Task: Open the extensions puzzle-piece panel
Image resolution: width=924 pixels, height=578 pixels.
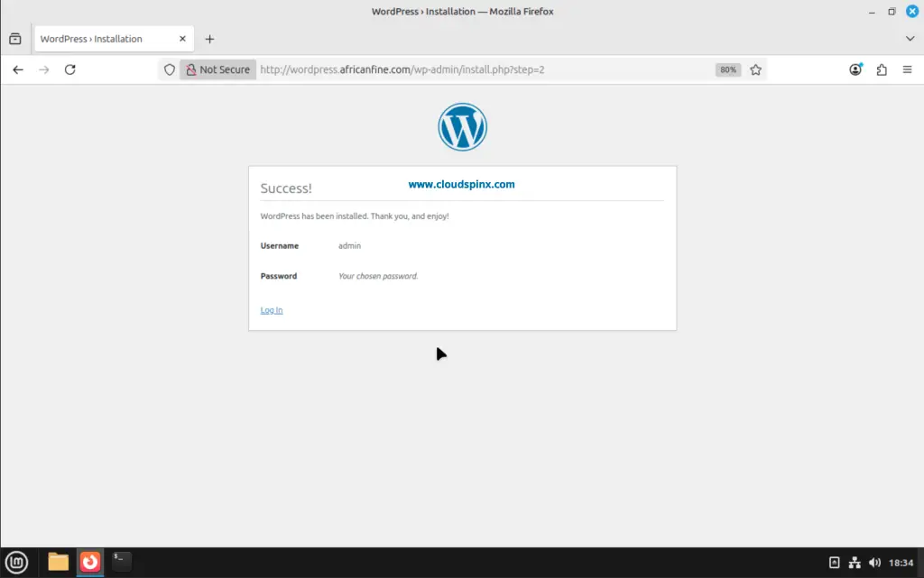Action: pyautogui.click(x=882, y=69)
